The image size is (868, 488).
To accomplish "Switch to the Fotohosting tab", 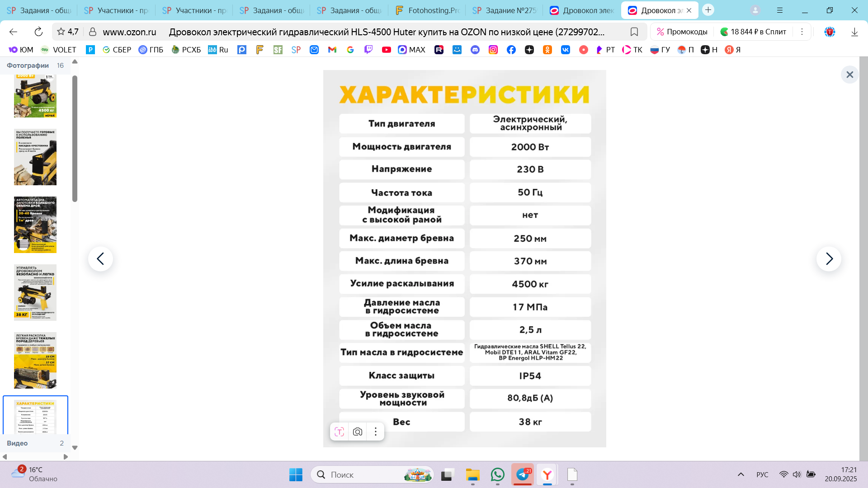I will (427, 10).
